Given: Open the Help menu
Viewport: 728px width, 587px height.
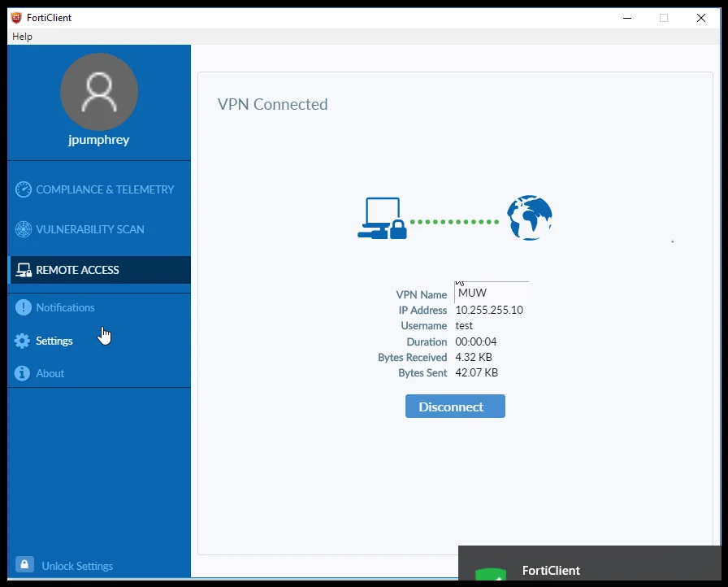Looking at the screenshot, I should click(x=22, y=37).
